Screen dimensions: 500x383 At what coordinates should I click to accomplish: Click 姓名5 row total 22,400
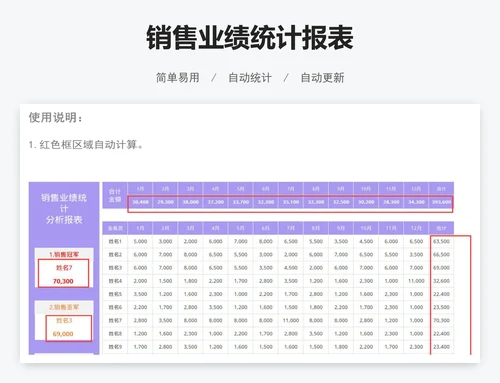(x=441, y=294)
